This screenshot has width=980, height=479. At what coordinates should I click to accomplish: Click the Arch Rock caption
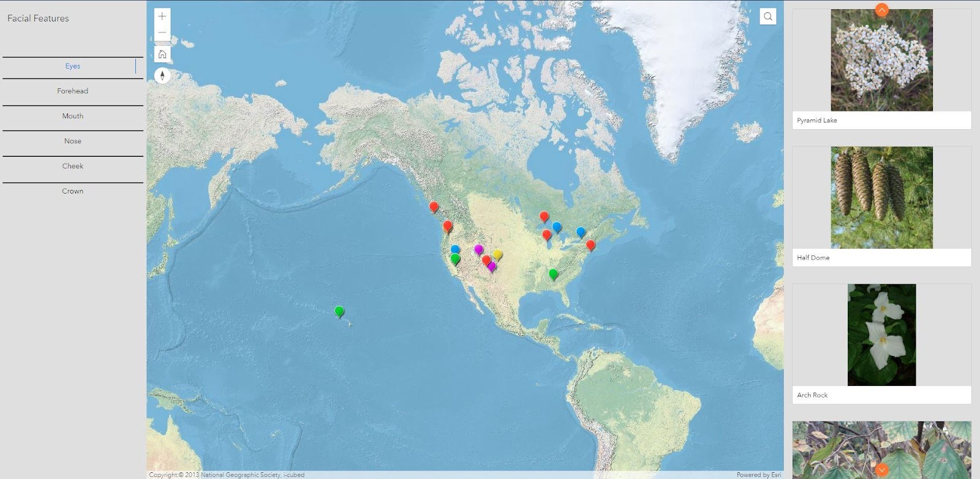point(812,395)
